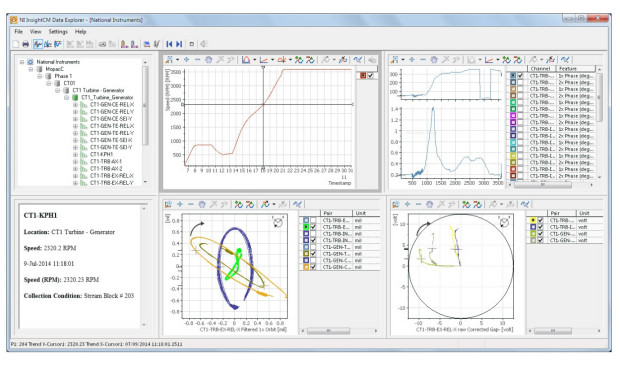The width and height of the screenshot is (620, 367).
Task: Open the first tool dropdown arrow on trend plot toolbar
Action: pyautogui.click(x=178, y=60)
